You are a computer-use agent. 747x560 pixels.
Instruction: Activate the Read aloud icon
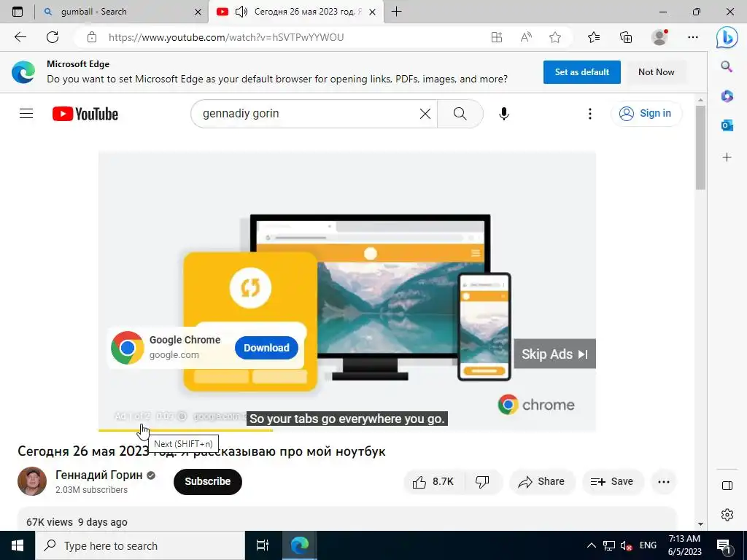(526, 37)
